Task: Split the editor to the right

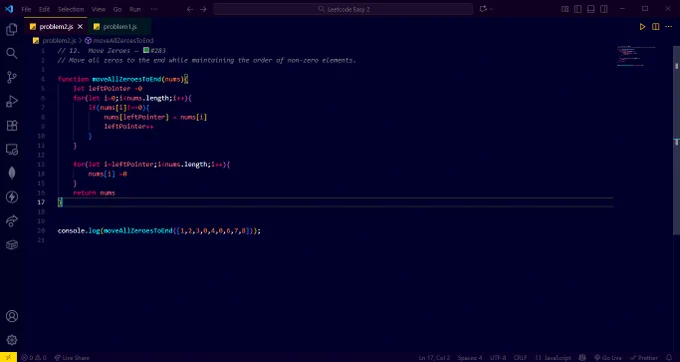Action: (656, 27)
